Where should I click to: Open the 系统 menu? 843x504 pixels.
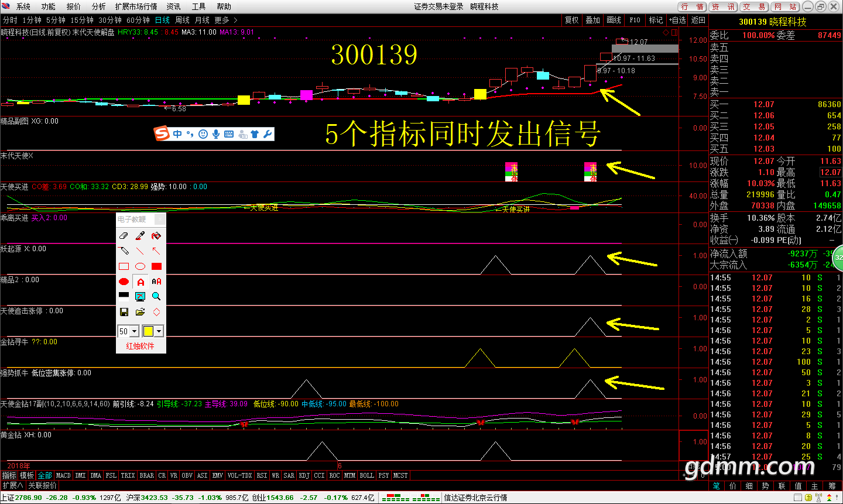(23, 6)
